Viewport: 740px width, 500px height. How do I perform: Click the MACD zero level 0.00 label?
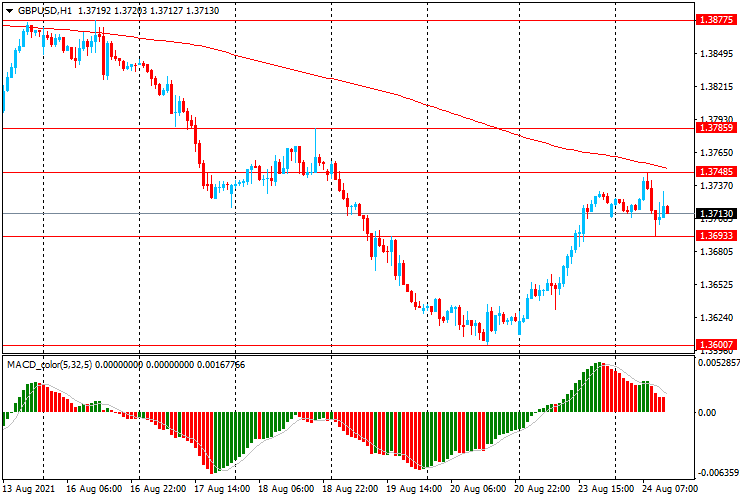706,413
